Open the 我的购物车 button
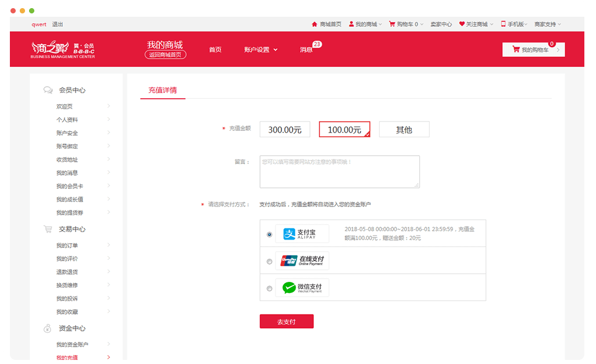 (x=533, y=49)
